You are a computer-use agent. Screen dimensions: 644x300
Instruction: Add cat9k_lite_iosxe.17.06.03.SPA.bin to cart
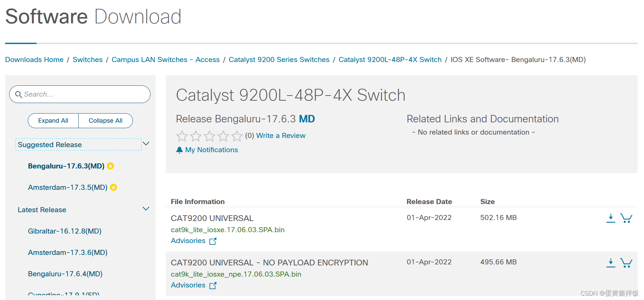point(626,218)
